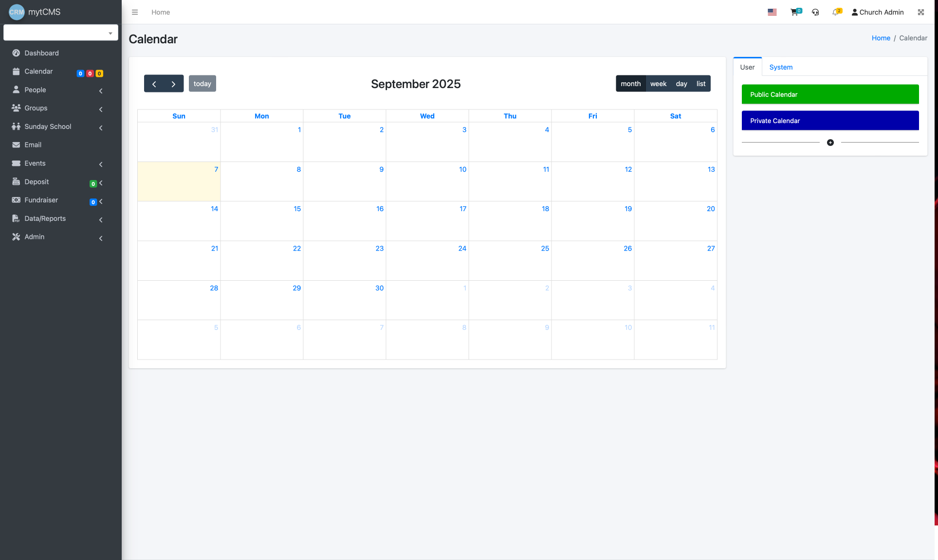This screenshot has width=938, height=560.
Task: Go to previous month arrow
Action: pyautogui.click(x=154, y=84)
